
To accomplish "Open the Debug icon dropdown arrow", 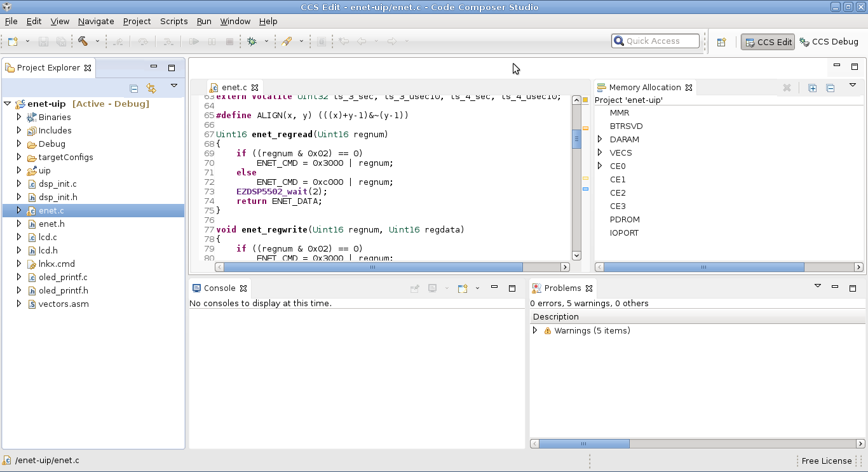I will (x=266, y=41).
